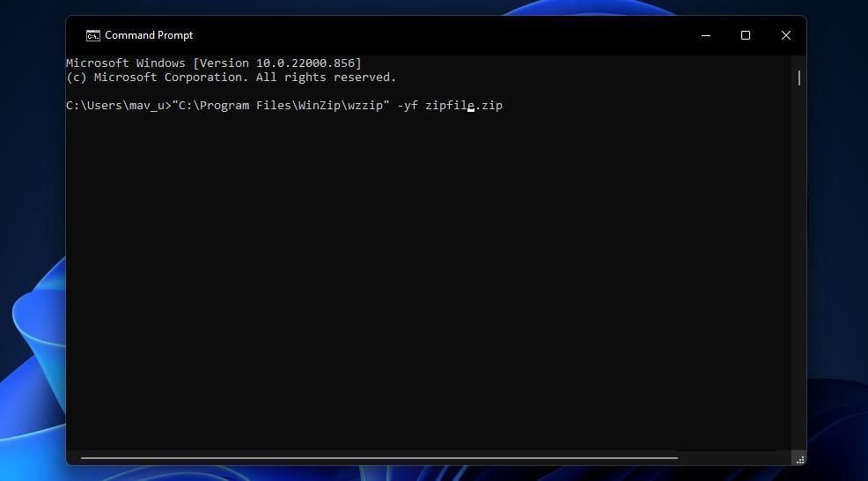The height and width of the screenshot is (481, 868).
Task: Minimize the Command Prompt window
Action: coord(706,35)
